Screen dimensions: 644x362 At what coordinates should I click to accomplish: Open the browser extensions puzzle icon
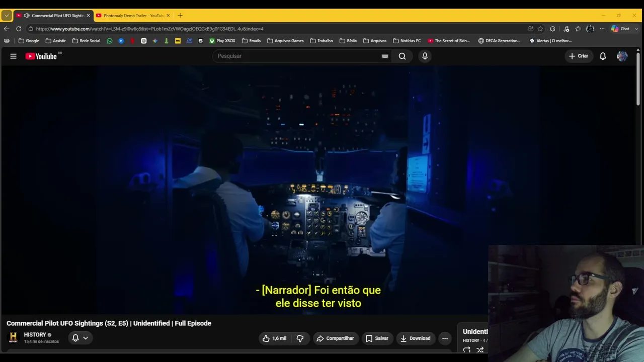click(552, 29)
